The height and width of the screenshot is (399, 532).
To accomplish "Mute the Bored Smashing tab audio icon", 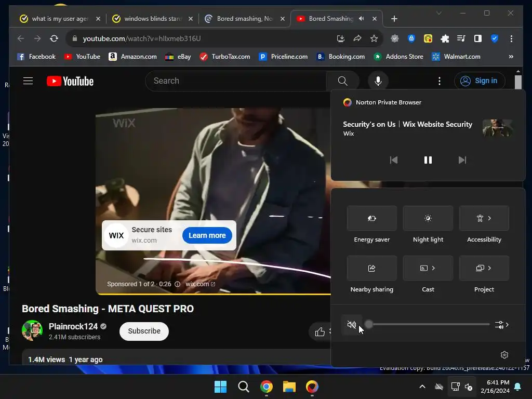I will click(362, 19).
